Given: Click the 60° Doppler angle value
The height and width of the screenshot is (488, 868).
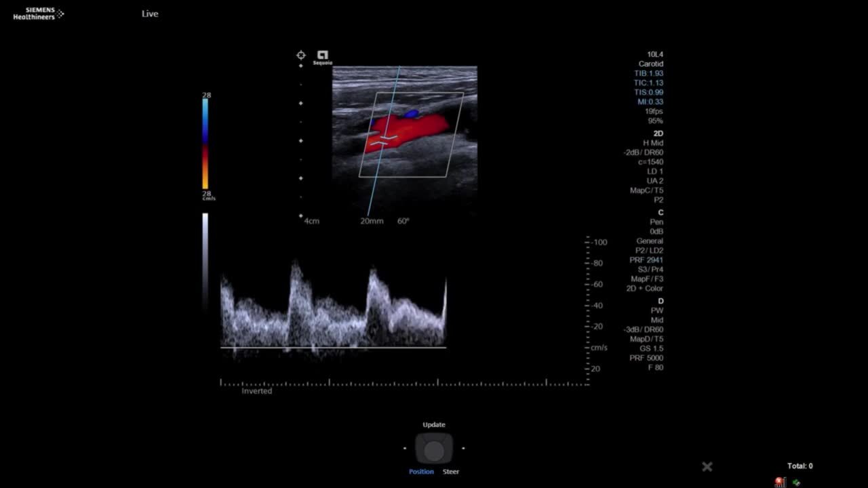Looking at the screenshot, I should 403,221.
